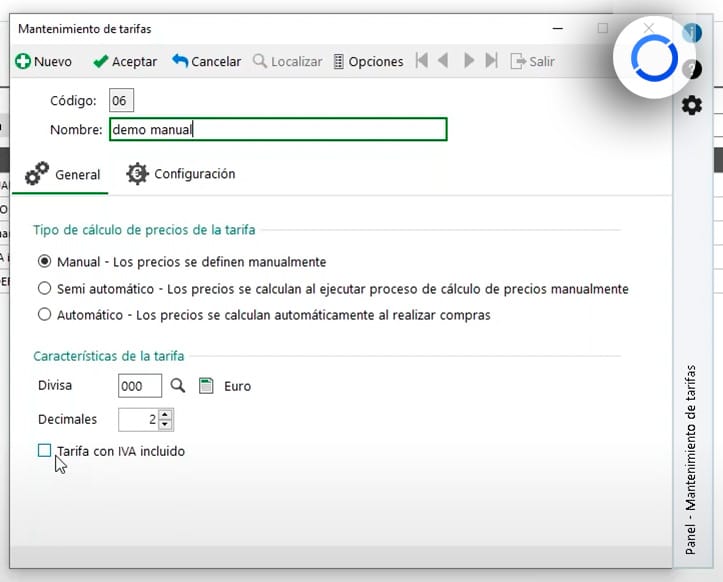Go to last record arrow
723x582 pixels.
492,60
